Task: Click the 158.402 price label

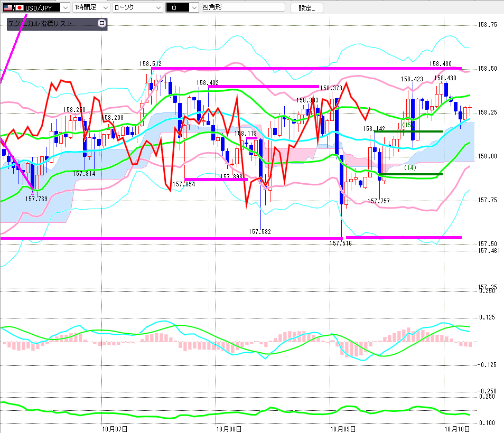Action: [x=208, y=83]
